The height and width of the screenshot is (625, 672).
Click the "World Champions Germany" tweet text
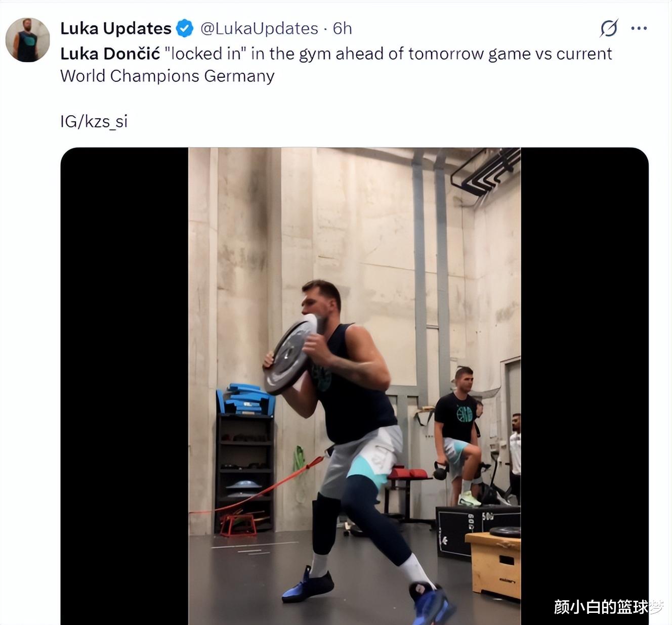[167, 76]
